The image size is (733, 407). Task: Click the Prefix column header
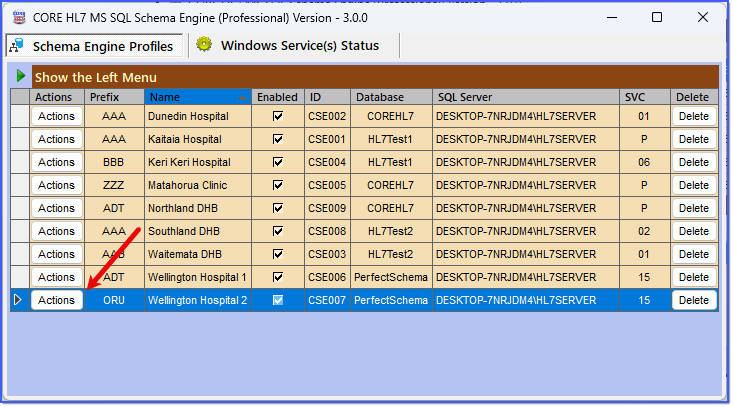pyautogui.click(x=115, y=97)
